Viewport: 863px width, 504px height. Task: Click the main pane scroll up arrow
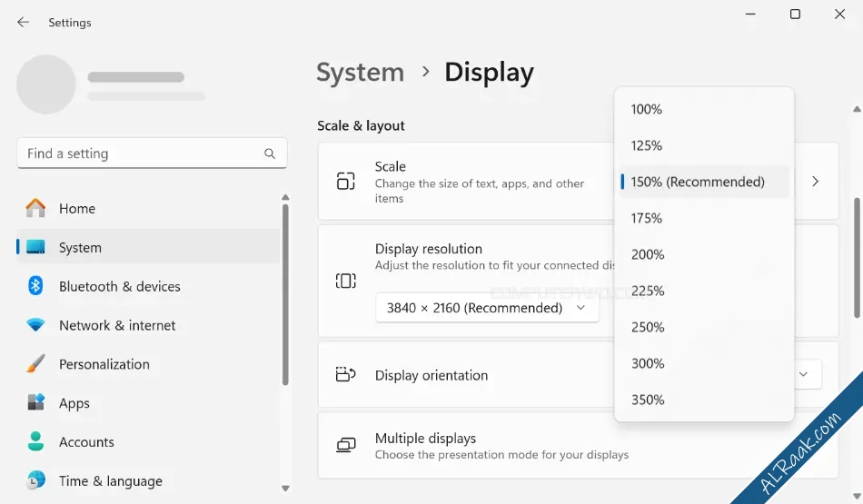tap(857, 109)
